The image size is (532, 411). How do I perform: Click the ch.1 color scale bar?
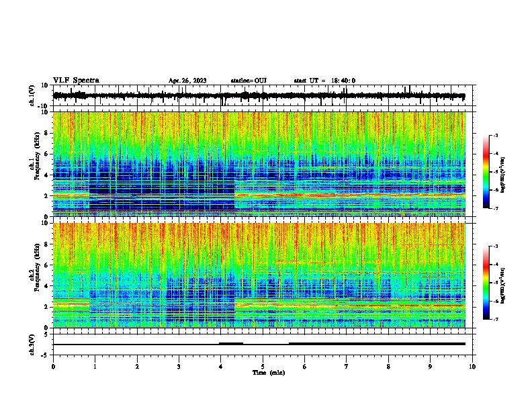click(486, 172)
